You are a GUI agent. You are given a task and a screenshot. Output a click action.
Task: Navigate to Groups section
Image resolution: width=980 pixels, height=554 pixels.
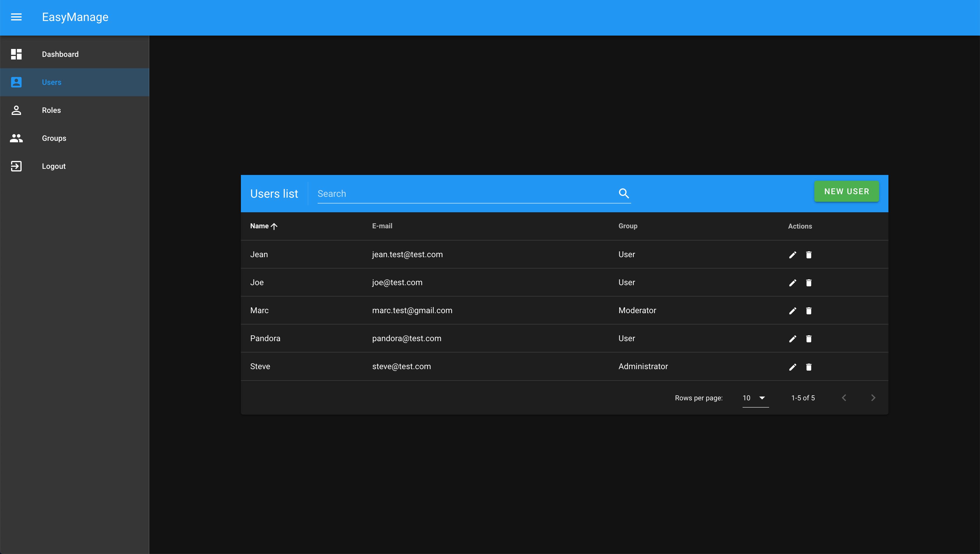54,138
